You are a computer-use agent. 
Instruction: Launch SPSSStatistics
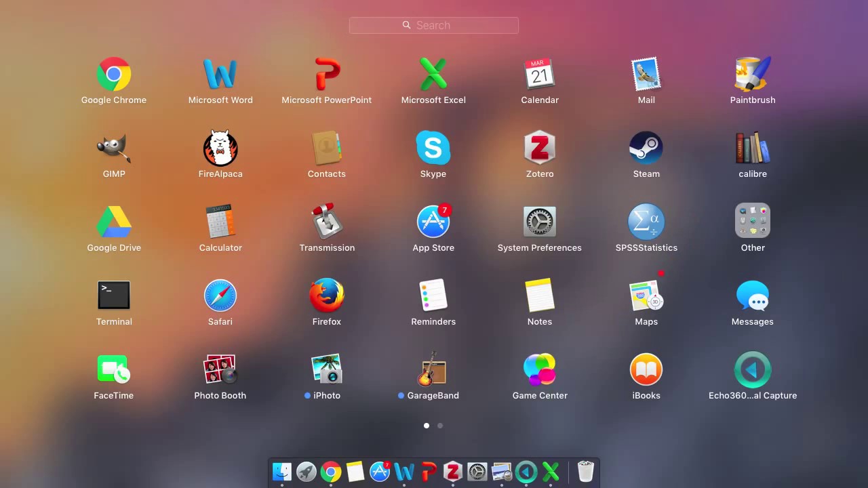point(646,222)
